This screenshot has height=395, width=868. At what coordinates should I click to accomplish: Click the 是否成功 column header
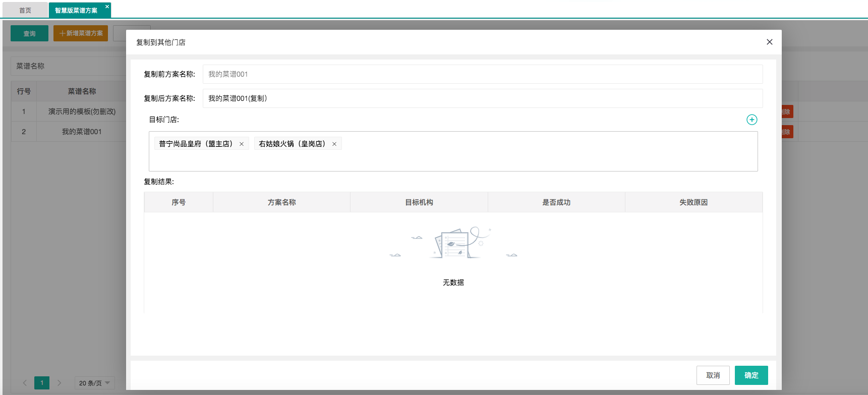point(556,202)
